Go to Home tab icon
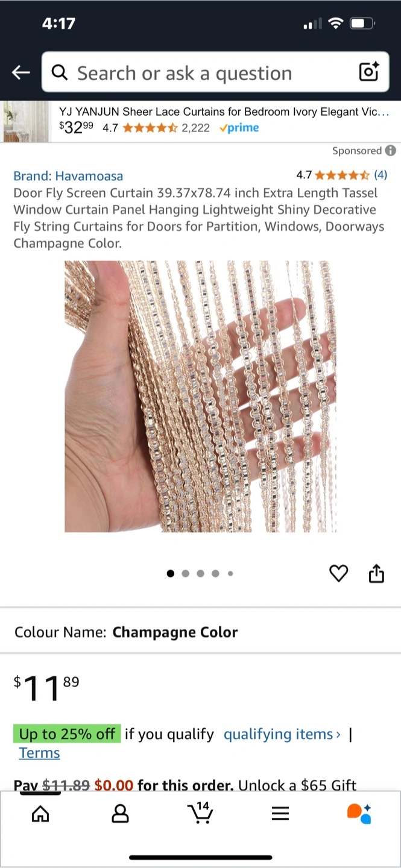This screenshot has width=401, height=868. pos(40,814)
